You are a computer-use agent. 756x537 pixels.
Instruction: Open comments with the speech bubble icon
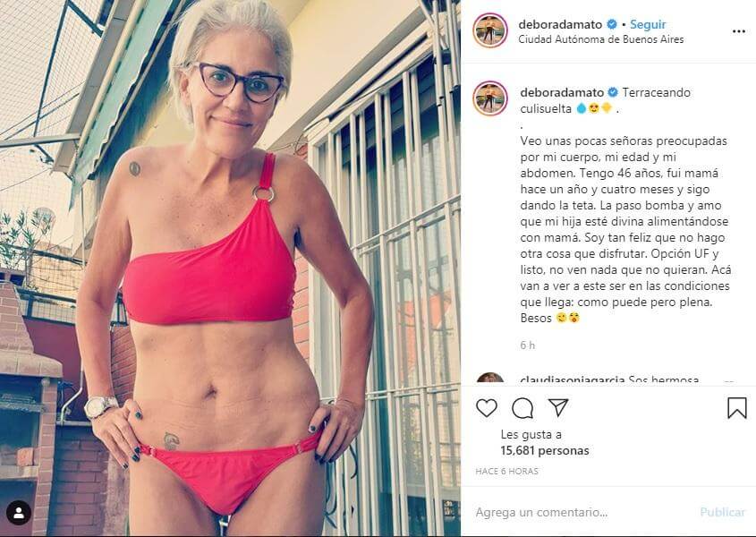click(x=522, y=408)
